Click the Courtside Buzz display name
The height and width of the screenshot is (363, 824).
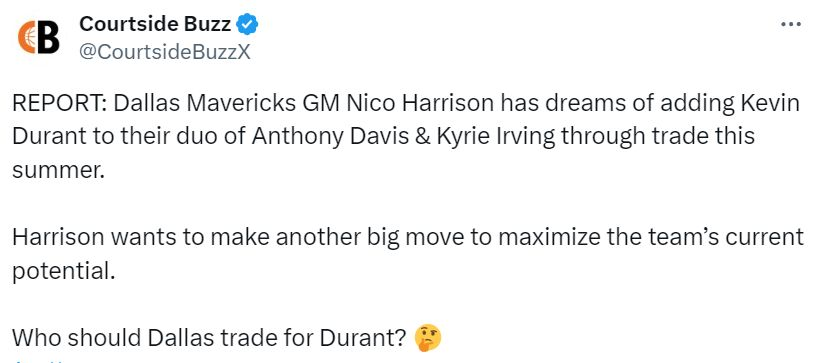point(155,24)
